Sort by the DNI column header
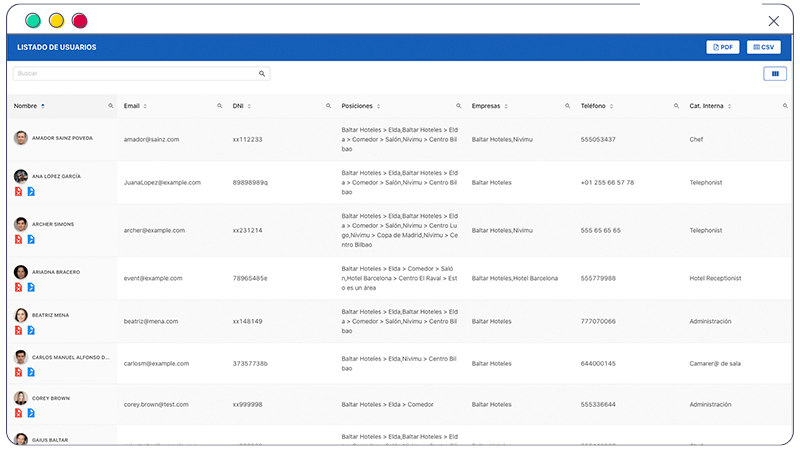The width and height of the screenshot is (800, 450). click(x=241, y=106)
